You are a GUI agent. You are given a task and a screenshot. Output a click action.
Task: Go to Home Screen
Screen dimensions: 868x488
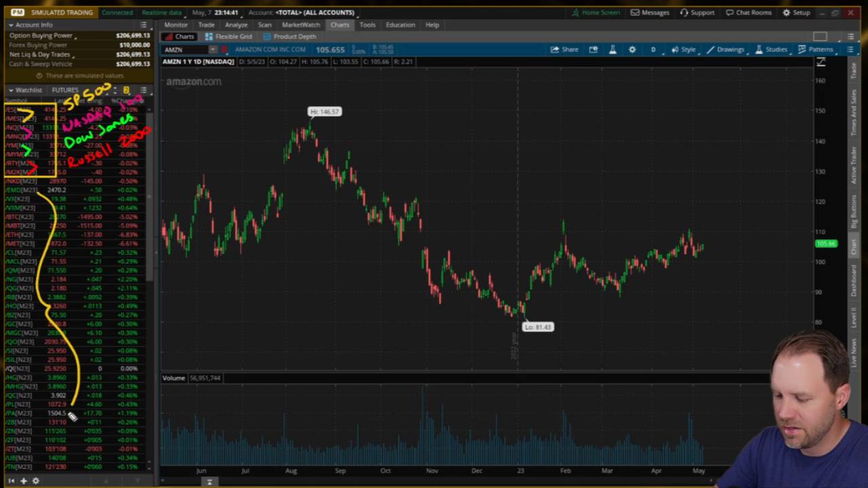pyautogui.click(x=596, y=12)
